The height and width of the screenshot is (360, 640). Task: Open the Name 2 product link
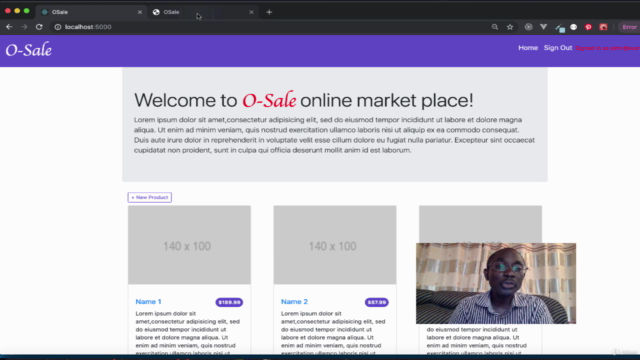tap(294, 302)
